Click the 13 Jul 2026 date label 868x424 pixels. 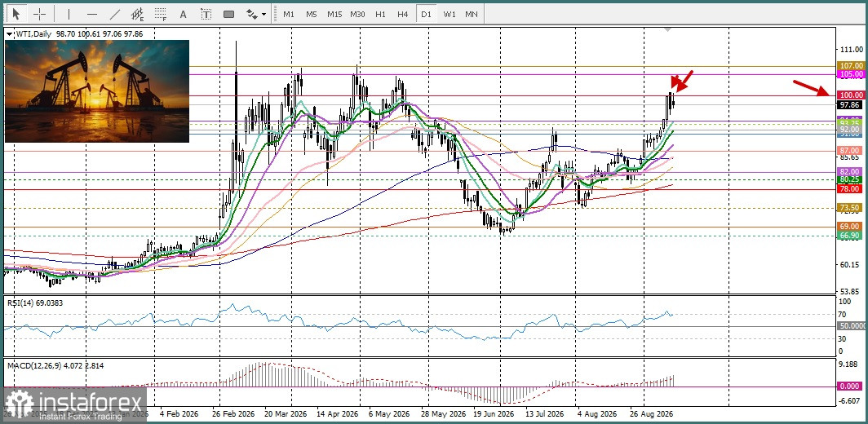coord(545,414)
